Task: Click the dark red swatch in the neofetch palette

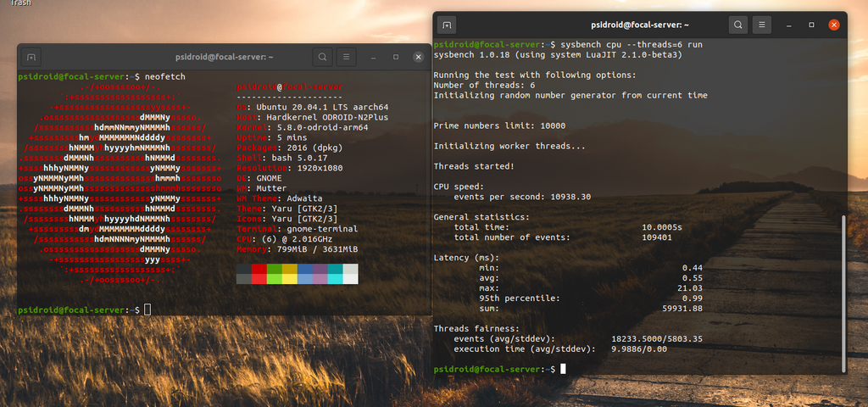Action: 259,269
